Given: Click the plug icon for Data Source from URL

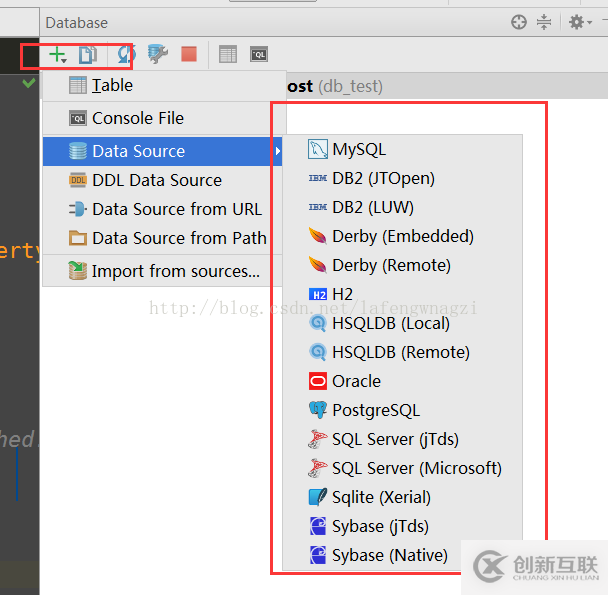Looking at the screenshot, I should (x=78, y=209).
